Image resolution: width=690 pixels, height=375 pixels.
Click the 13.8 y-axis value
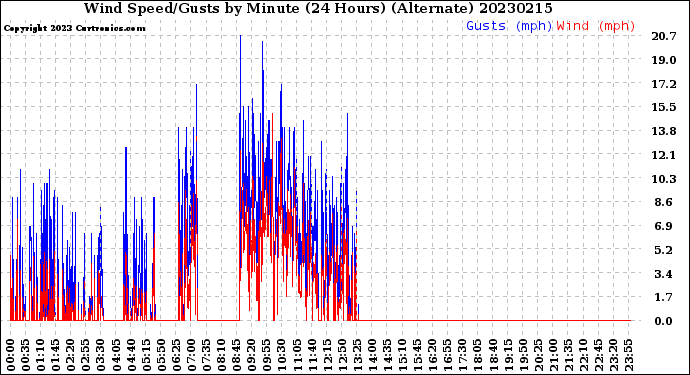click(x=664, y=131)
